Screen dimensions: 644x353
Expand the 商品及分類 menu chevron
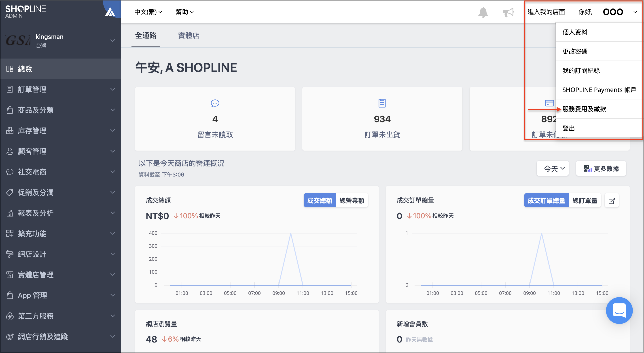113,110
